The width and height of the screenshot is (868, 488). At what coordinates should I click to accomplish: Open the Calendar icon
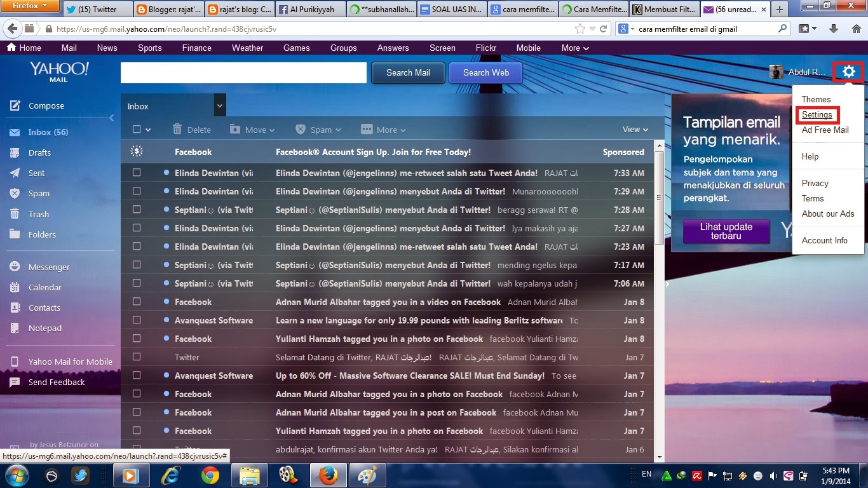tap(15, 287)
